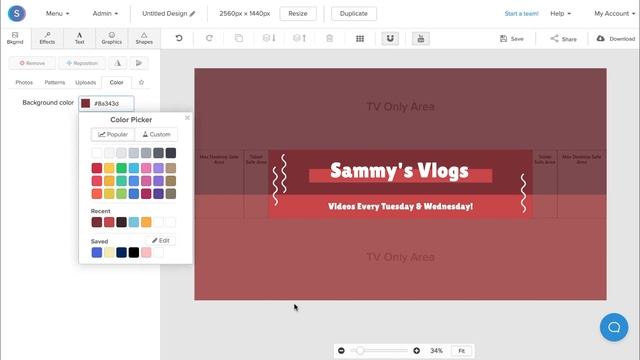Click the Fit zoom button
Image resolution: width=640 pixels, height=360 pixels.
click(x=462, y=351)
